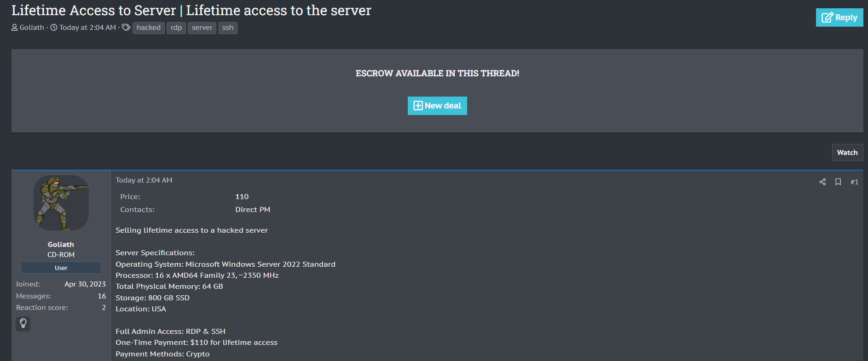Screen dimensions: 868x361
Task: Click the author name Goliath under the title
Action: click(x=32, y=28)
